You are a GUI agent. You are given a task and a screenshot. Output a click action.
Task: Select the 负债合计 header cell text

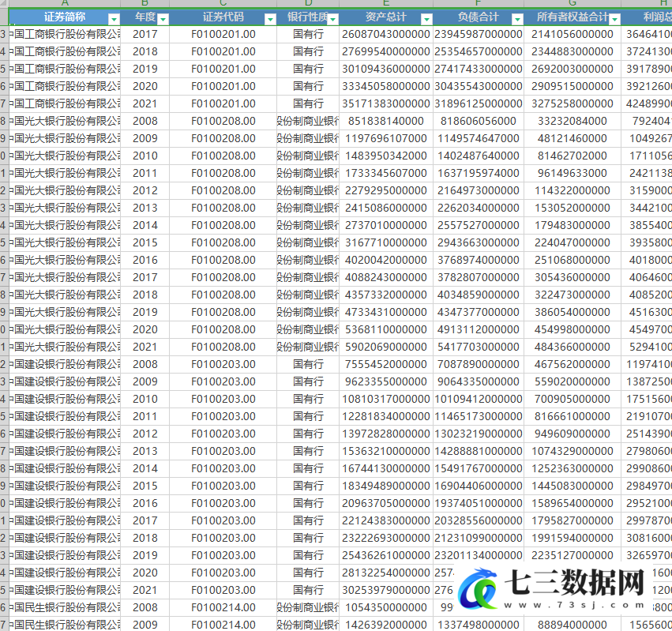pos(479,17)
